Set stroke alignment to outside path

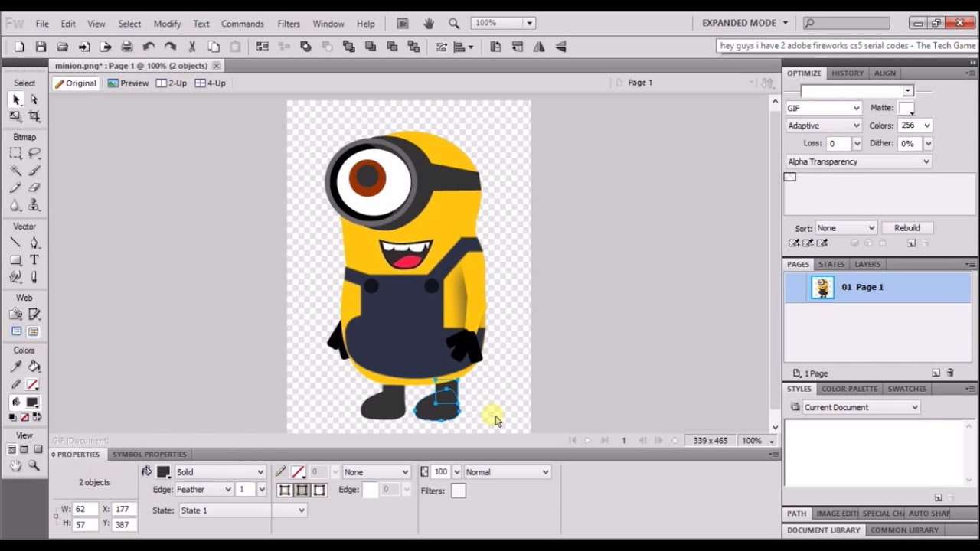click(320, 490)
